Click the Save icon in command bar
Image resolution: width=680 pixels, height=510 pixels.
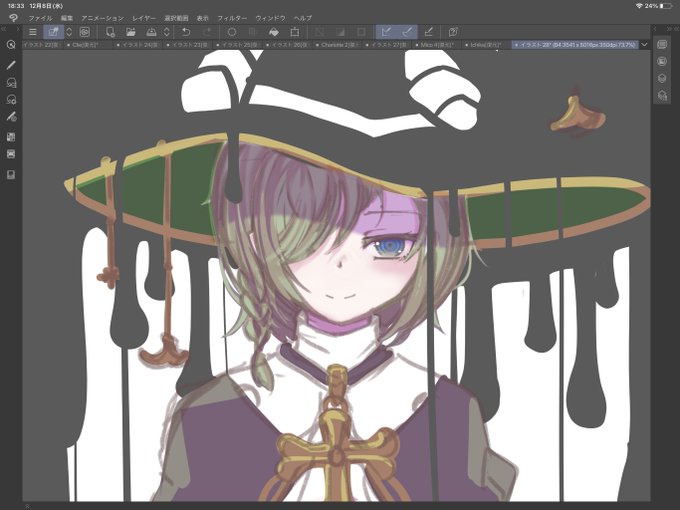point(151,32)
